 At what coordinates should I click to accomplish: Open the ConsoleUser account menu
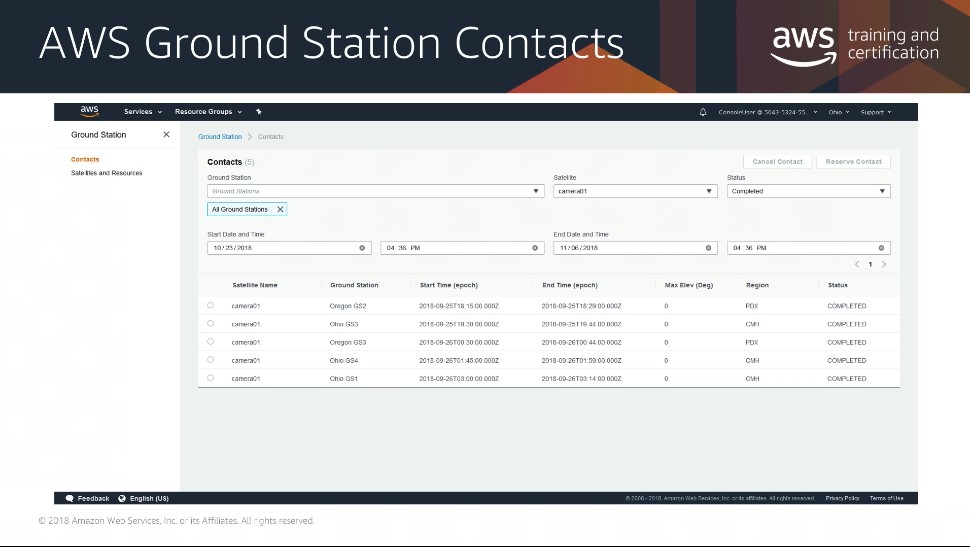[x=768, y=112]
